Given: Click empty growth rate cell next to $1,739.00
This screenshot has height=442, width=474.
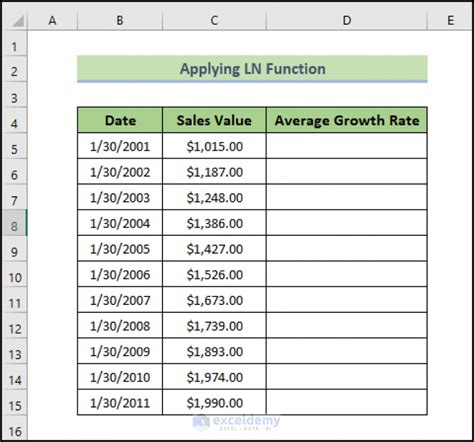Looking at the screenshot, I should (x=347, y=326).
